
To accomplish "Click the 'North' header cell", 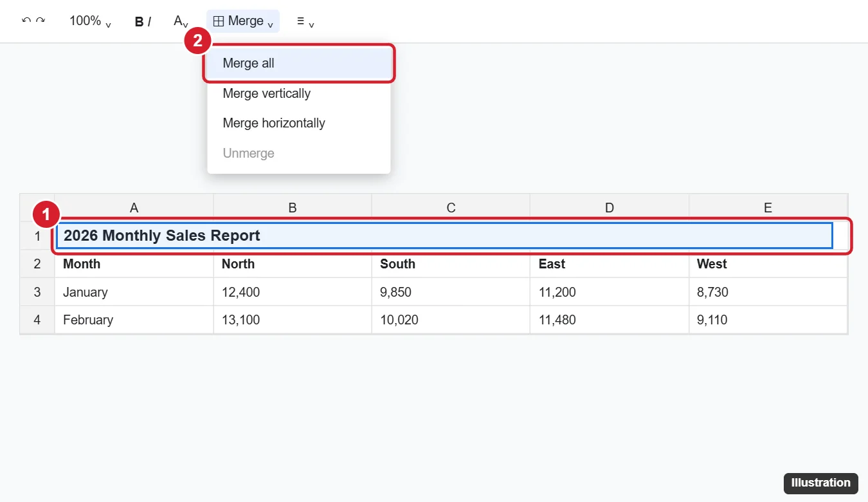I will [x=293, y=264].
